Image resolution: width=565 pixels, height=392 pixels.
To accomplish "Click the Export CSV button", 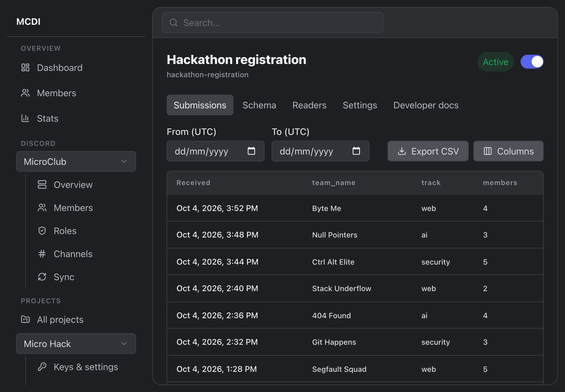I will (x=428, y=151).
